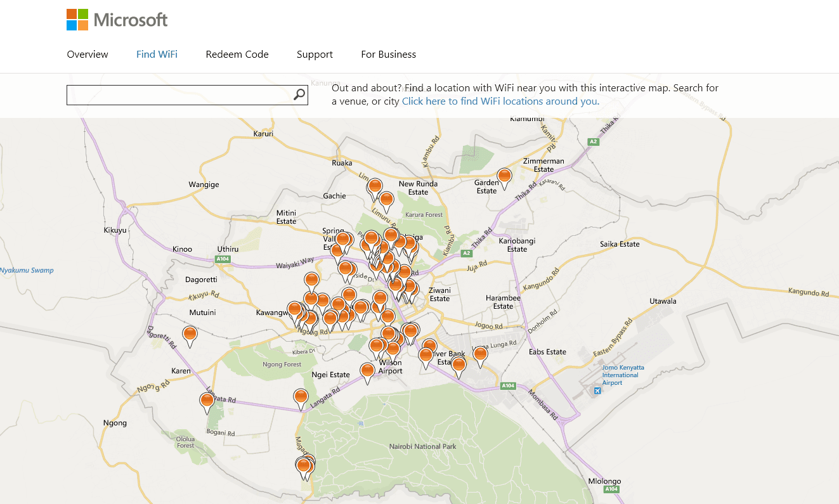Click the Wangige label
Image resolution: width=839 pixels, height=504 pixels.
[204, 184]
